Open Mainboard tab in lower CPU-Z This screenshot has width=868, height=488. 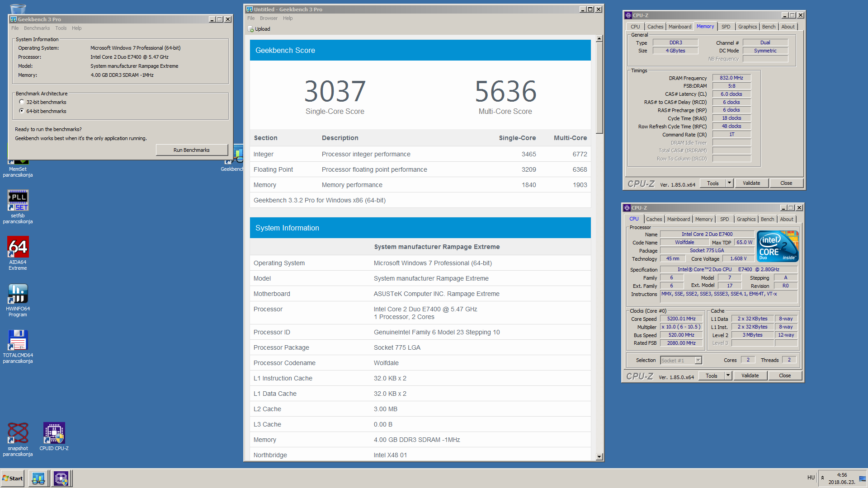click(x=679, y=219)
